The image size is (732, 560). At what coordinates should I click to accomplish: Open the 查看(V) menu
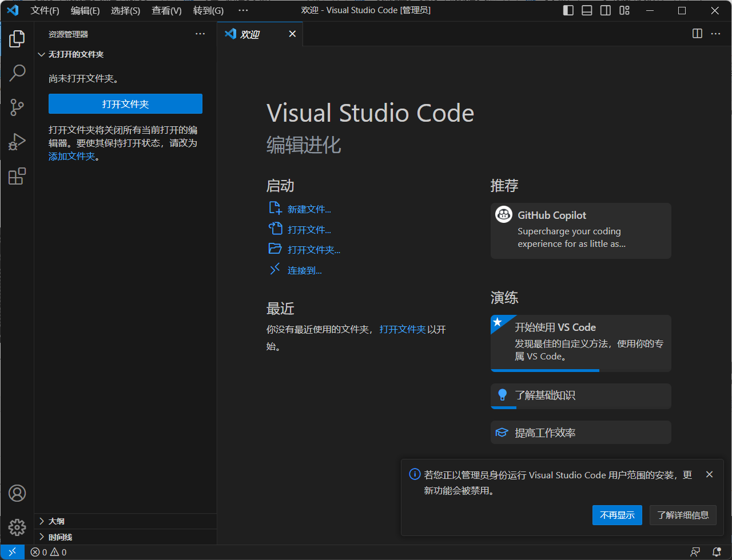[166, 10]
